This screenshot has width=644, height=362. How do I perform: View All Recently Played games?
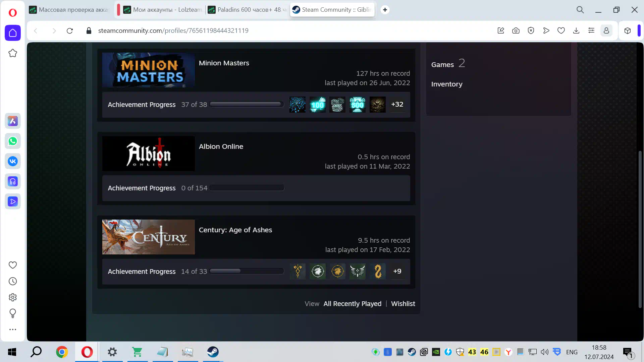pyautogui.click(x=353, y=304)
